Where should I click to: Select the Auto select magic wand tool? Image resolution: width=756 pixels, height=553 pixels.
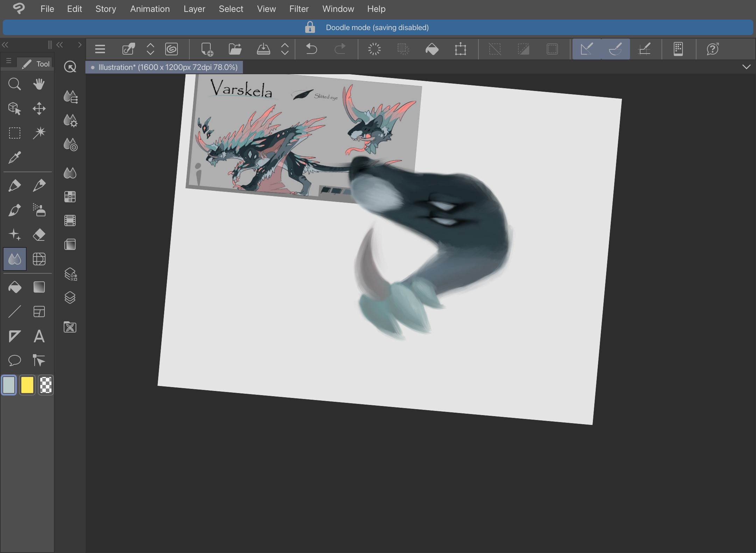click(x=39, y=133)
